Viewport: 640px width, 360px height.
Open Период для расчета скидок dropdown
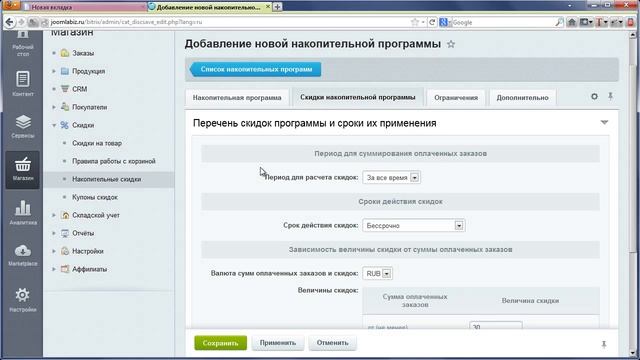(391, 178)
